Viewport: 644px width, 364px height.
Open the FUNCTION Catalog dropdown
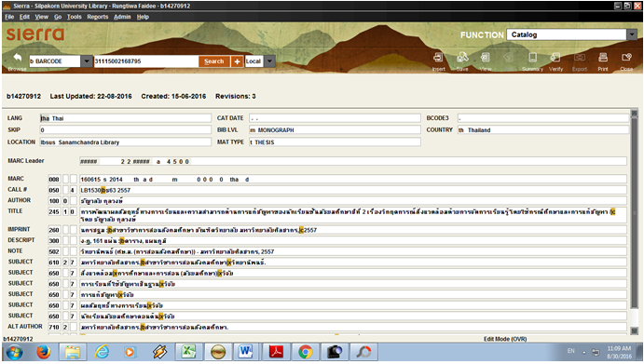click(x=632, y=34)
